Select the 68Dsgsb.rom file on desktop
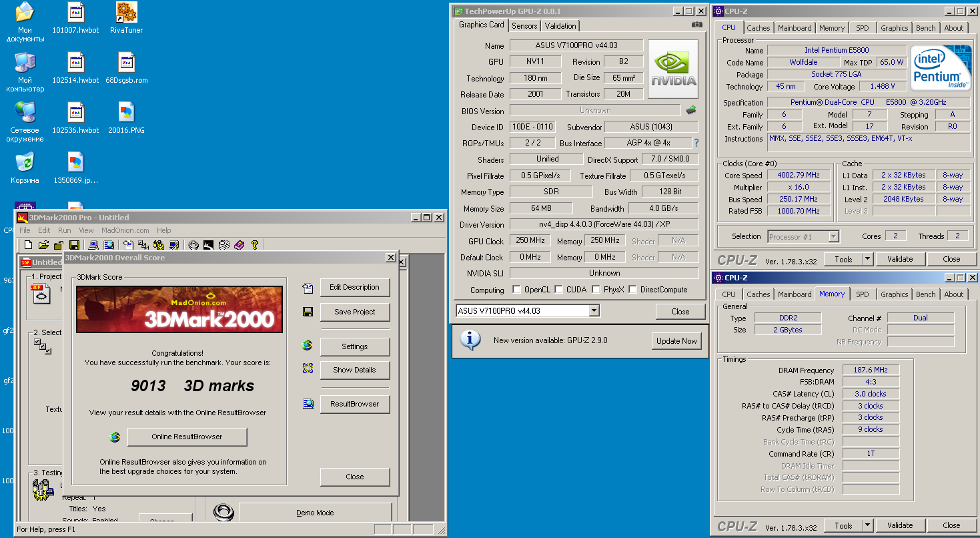 (126, 68)
